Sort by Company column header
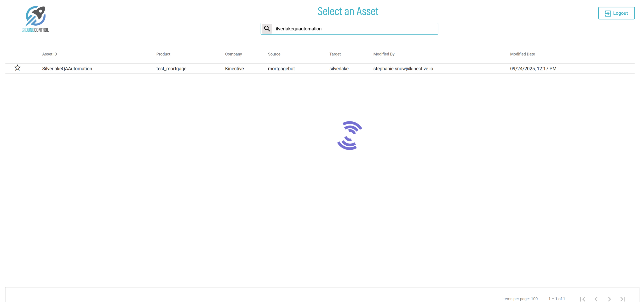This screenshot has width=644, height=302. click(233, 54)
